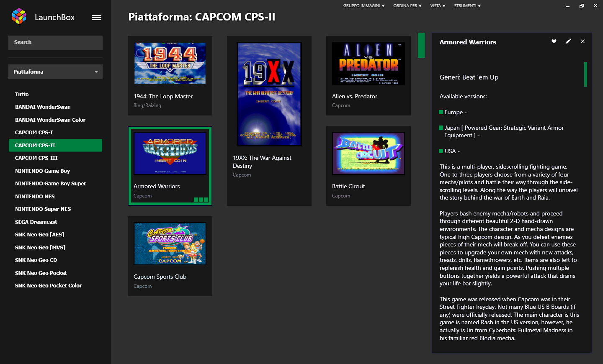Click the Battle Circuit title text

348,187
